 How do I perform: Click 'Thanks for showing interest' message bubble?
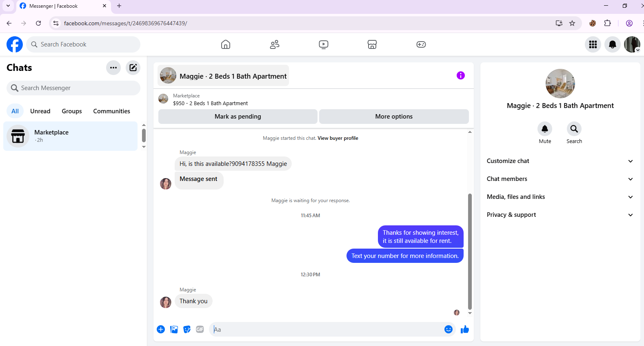pos(421,237)
